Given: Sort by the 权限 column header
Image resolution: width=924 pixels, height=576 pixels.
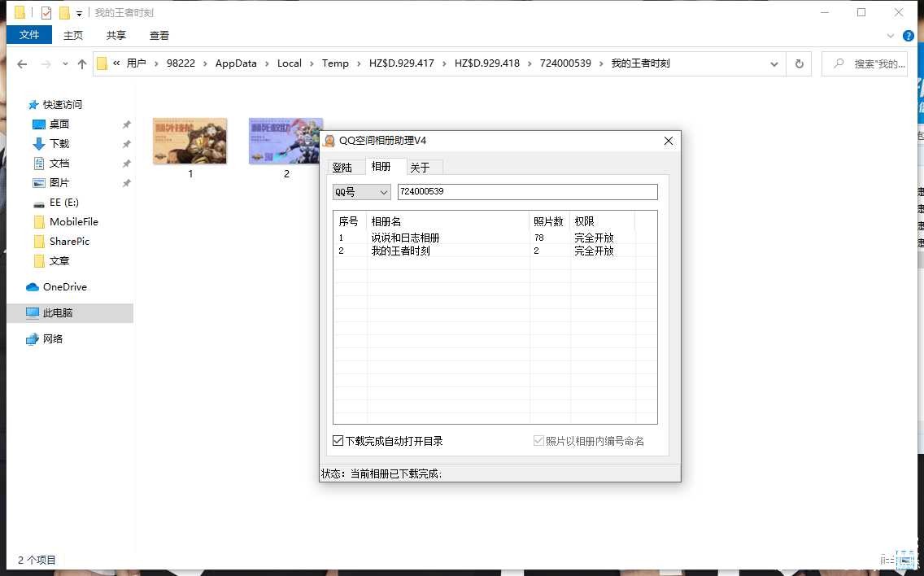Looking at the screenshot, I should (602, 221).
